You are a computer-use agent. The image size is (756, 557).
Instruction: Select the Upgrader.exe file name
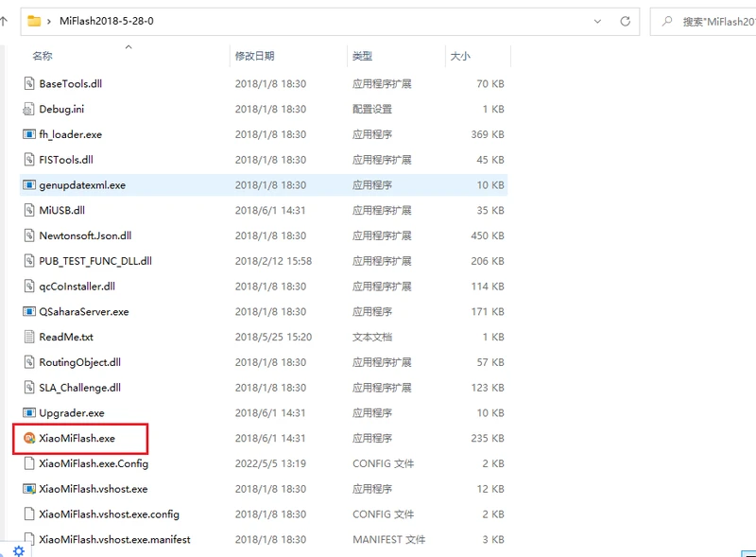(x=72, y=412)
